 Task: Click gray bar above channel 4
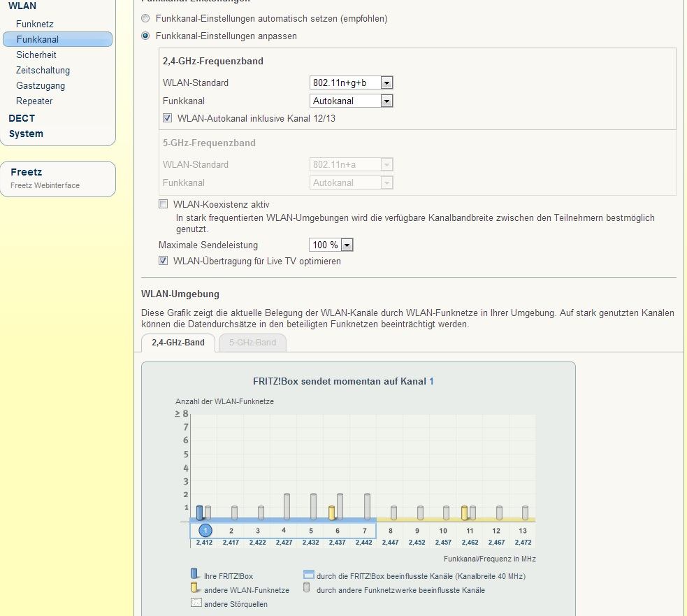pyautogui.click(x=287, y=506)
